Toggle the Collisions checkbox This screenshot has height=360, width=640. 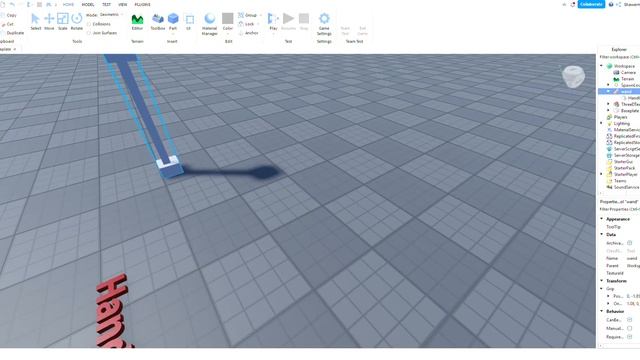(x=89, y=24)
